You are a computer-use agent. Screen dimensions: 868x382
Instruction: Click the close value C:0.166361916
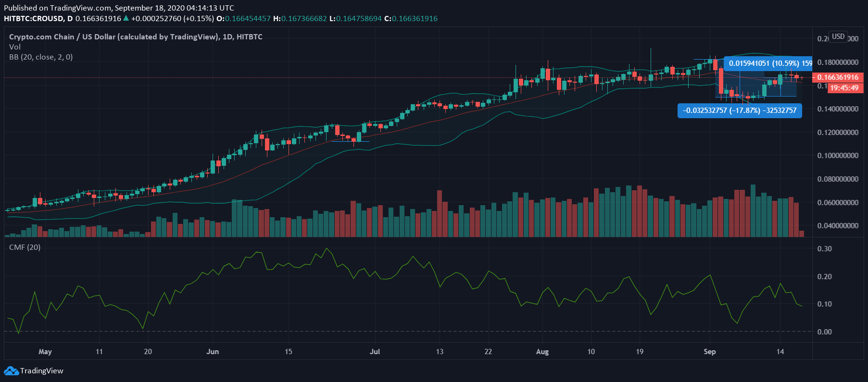click(x=411, y=18)
